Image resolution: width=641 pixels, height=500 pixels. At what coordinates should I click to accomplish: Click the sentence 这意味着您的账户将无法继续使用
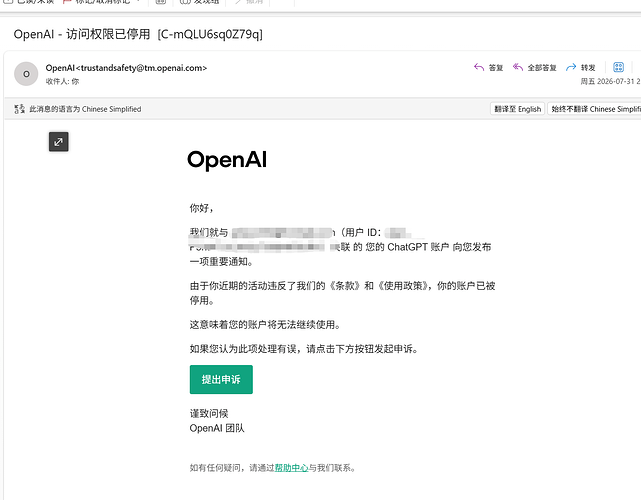coord(265,325)
